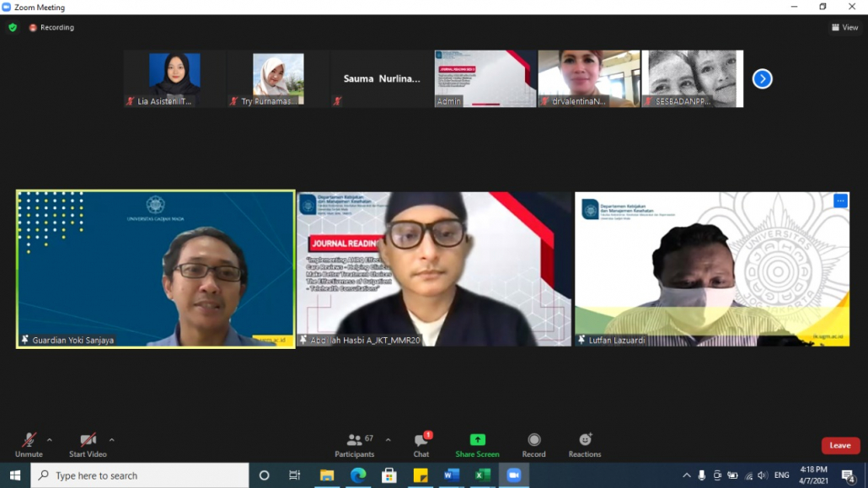This screenshot has width=868, height=488.
Task: Expand video options arrow beside Start Video
Action: pyautogui.click(x=111, y=440)
